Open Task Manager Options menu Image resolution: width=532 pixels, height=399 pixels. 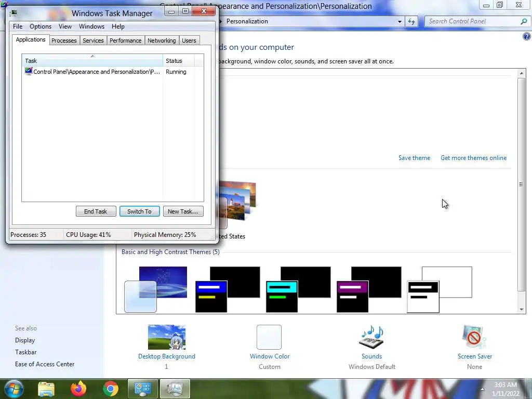41,26
